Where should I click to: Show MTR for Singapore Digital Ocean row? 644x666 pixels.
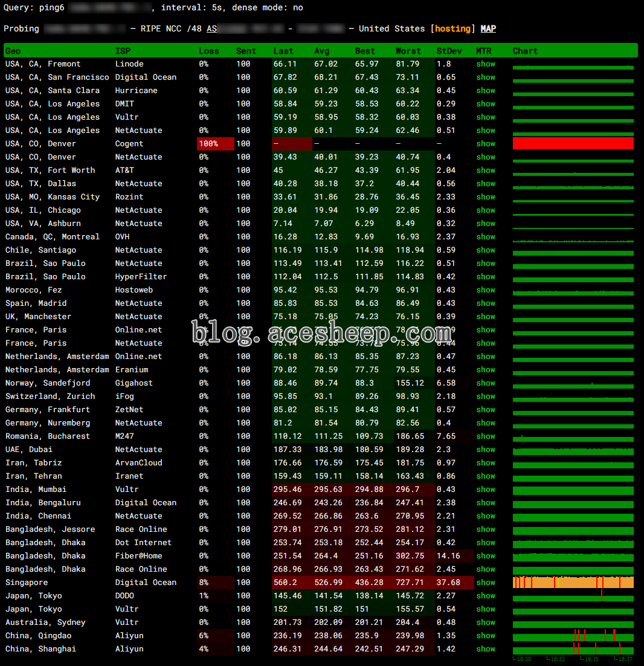pyautogui.click(x=485, y=583)
